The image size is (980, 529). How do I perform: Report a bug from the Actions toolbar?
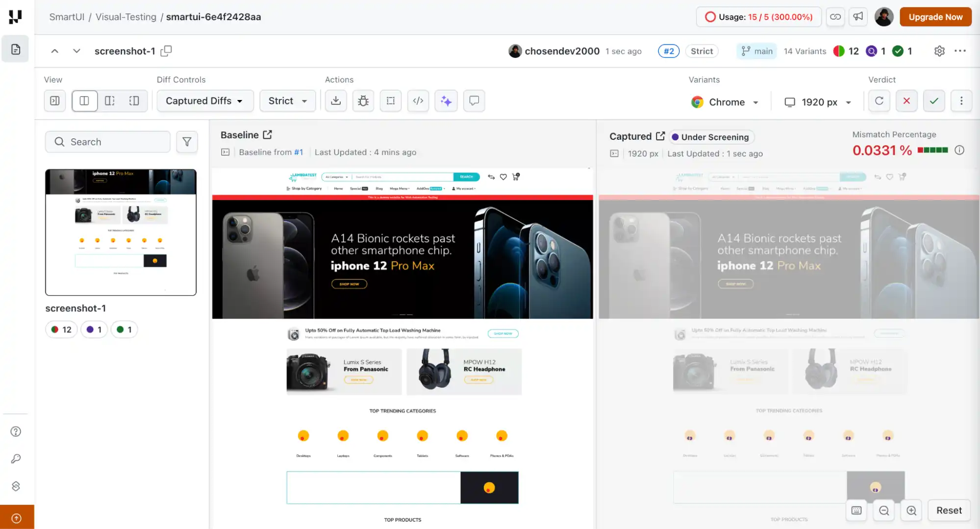click(363, 101)
